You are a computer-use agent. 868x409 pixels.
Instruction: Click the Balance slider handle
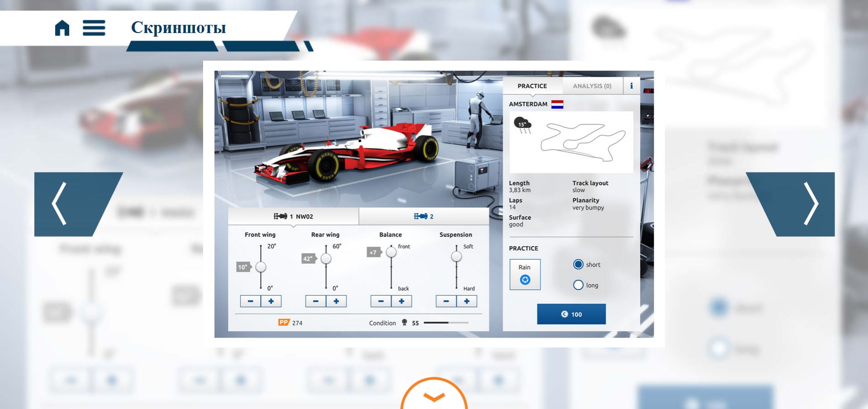tap(391, 252)
